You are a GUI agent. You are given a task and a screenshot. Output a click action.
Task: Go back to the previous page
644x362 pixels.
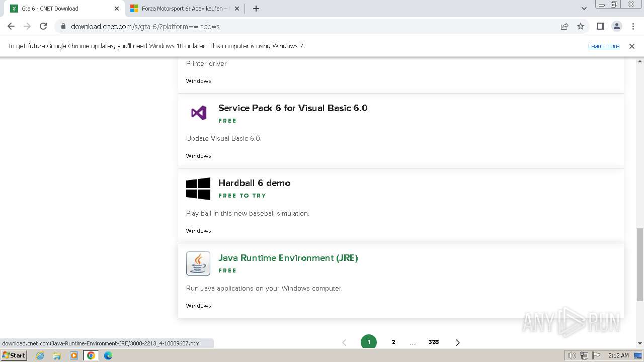pos(11,26)
